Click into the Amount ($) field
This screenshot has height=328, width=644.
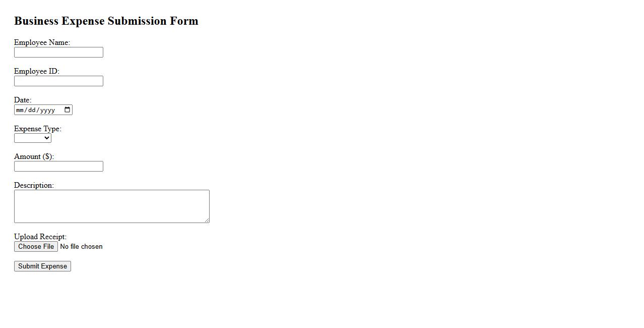coord(58,167)
